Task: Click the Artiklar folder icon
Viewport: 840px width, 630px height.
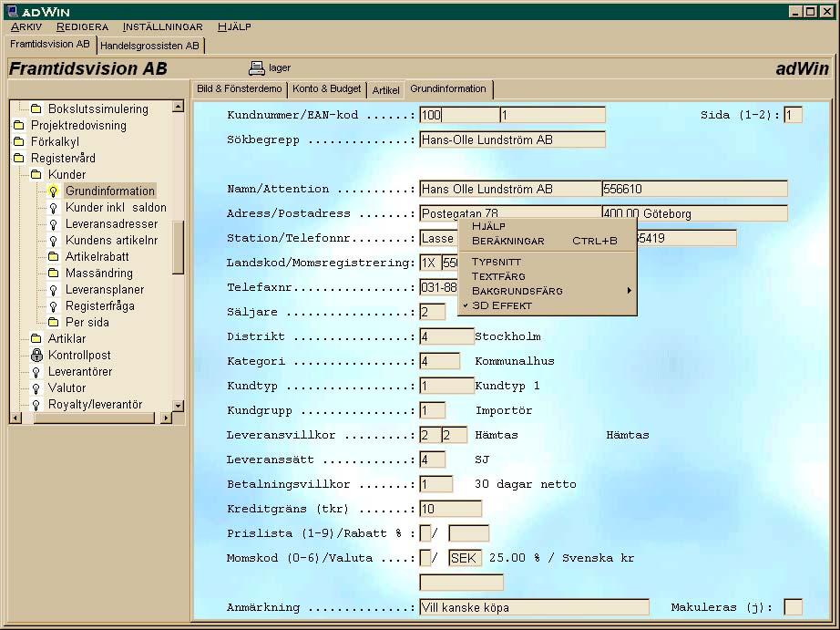Action: point(36,339)
